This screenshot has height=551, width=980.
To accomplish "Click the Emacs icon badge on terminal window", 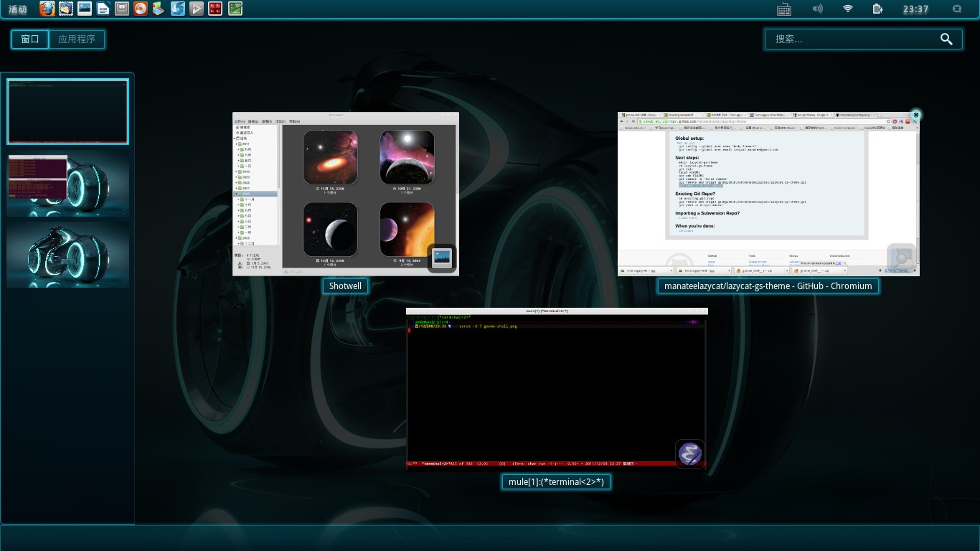I will [x=690, y=453].
